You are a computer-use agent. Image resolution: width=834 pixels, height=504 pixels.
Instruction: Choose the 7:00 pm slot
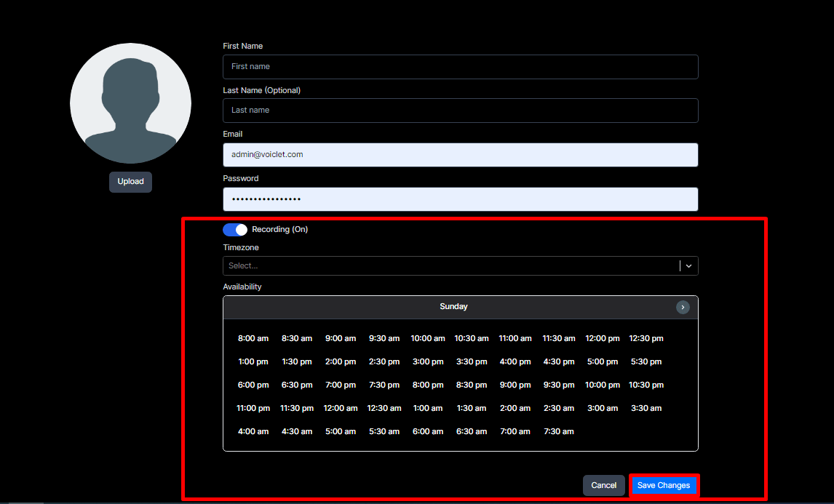[341, 385]
